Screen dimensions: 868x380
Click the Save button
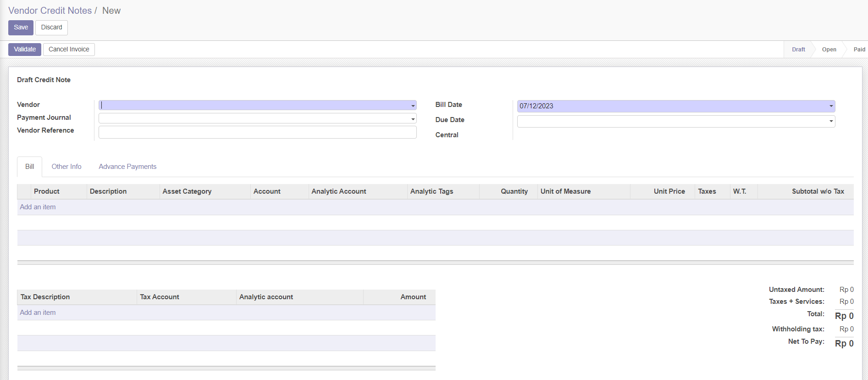point(21,28)
